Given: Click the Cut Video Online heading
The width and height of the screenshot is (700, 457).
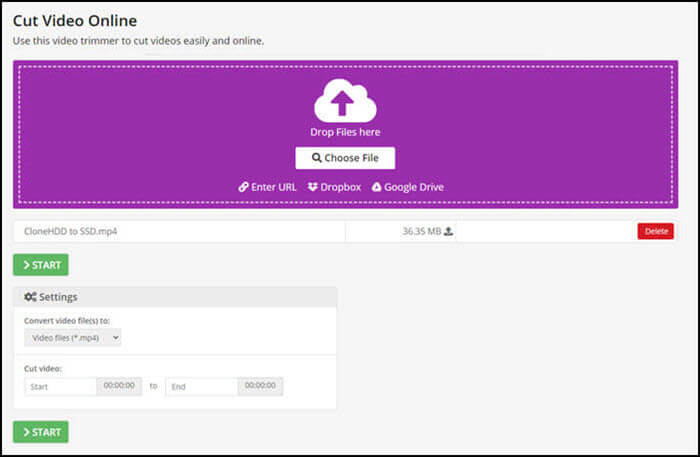Looking at the screenshot, I should 75,21.
